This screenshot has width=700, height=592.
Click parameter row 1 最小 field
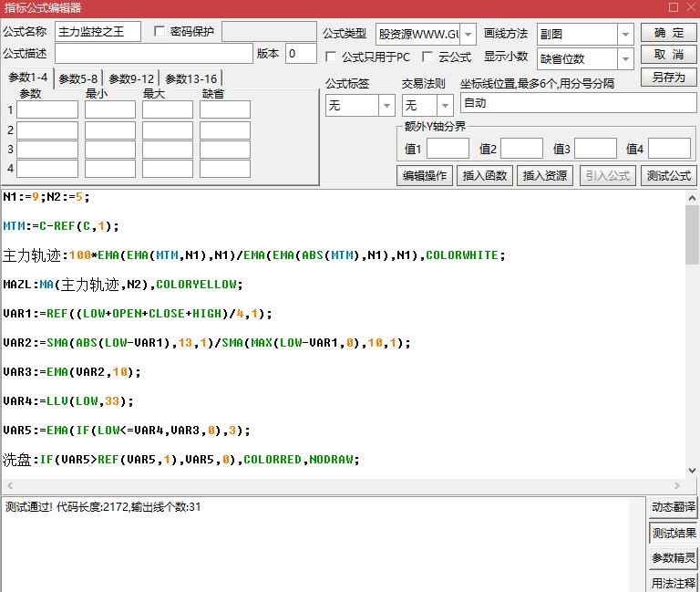click(110, 109)
